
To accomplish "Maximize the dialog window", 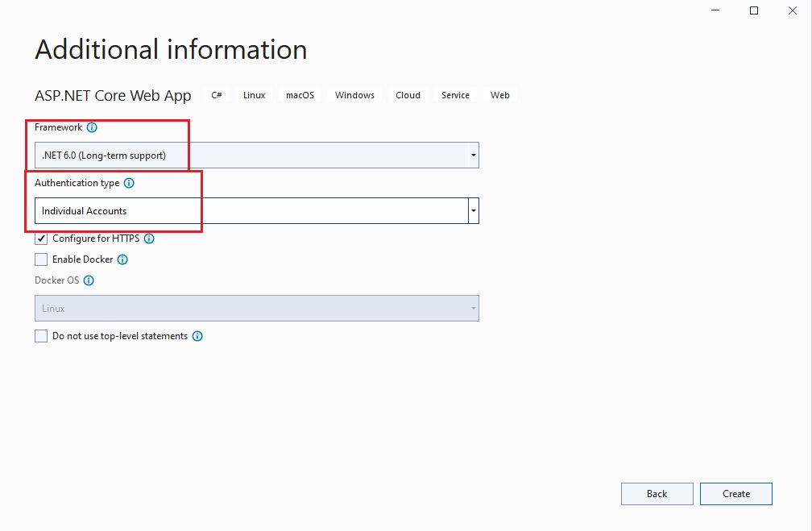I will click(x=754, y=10).
